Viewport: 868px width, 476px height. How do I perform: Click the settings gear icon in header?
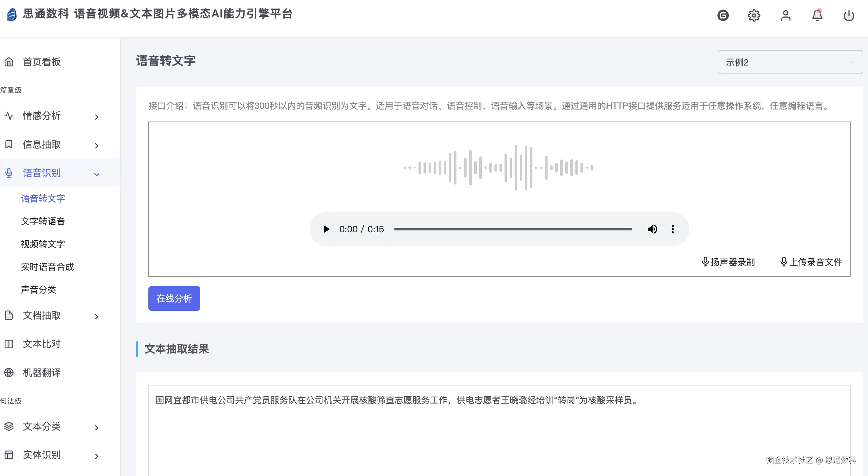click(754, 15)
